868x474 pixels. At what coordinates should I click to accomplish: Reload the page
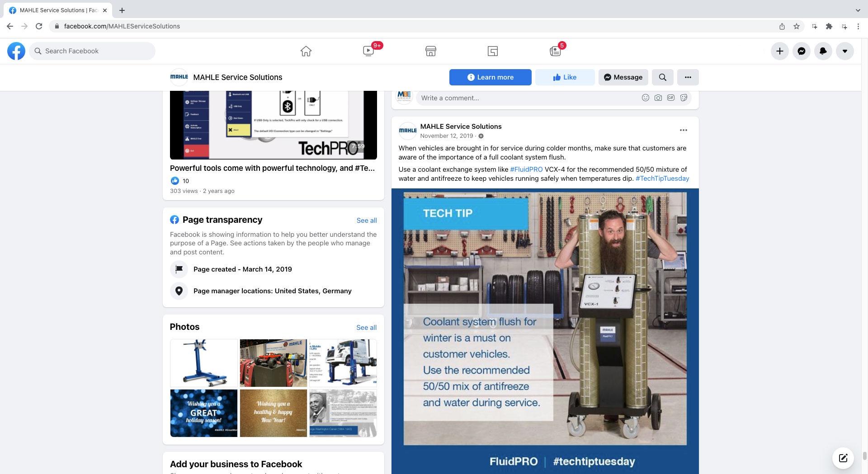point(39,26)
